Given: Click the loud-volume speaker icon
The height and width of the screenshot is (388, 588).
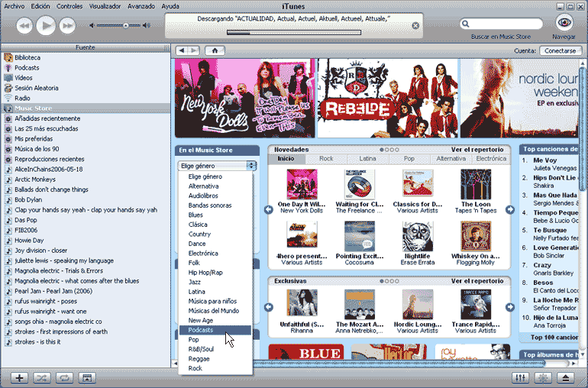Looking at the screenshot, I should click(x=147, y=25).
